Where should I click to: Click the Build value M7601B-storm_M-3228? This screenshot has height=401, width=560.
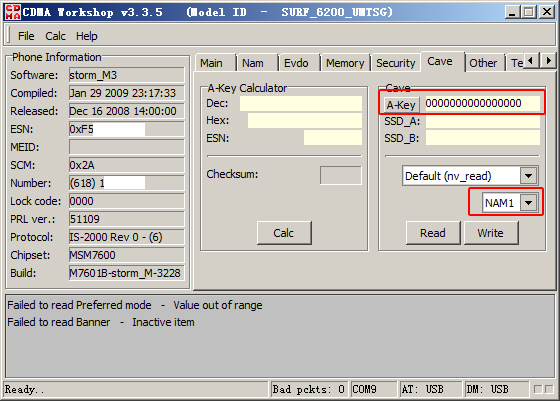click(x=127, y=273)
